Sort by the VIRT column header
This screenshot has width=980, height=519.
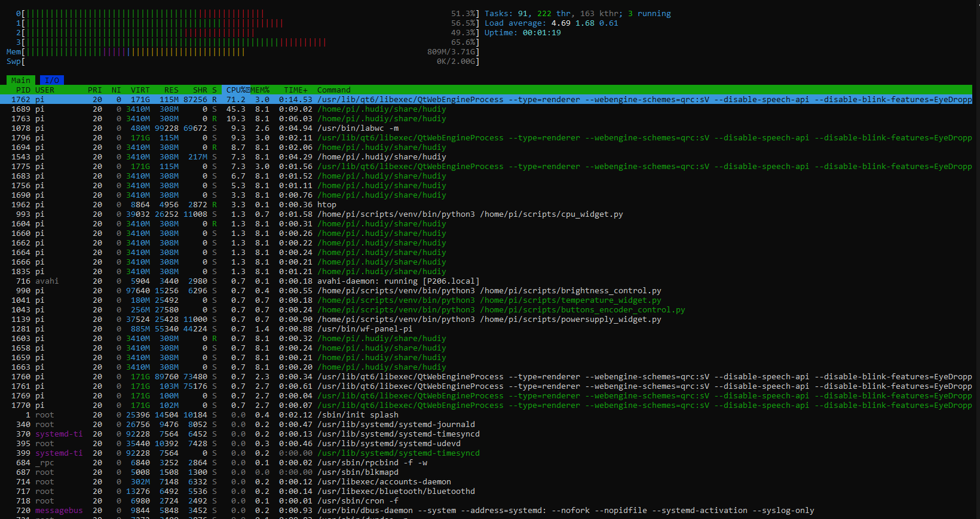[x=140, y=90]
